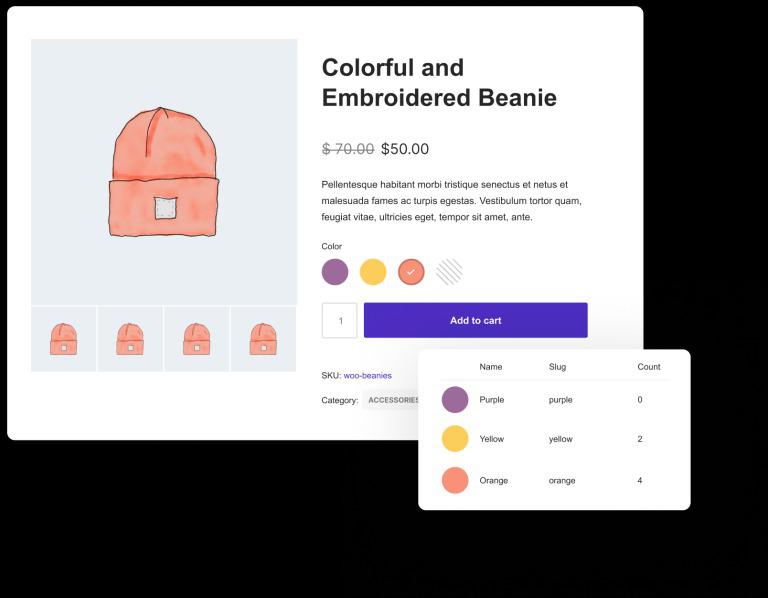The image size is (768, 598).
Task: Select the first beanie thumbnail
Action: [x=64, y=339]
